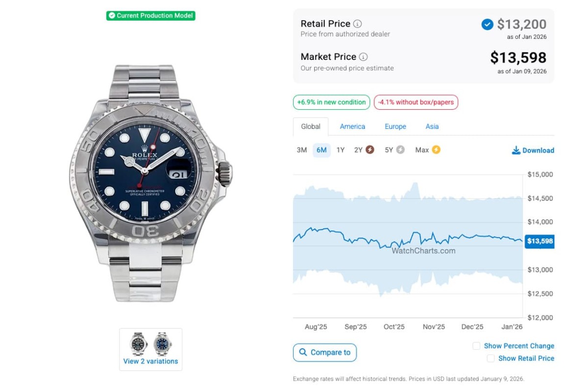Click the Download chart icon
Screen dimensions: 588x389
click(x=516, y=150)
